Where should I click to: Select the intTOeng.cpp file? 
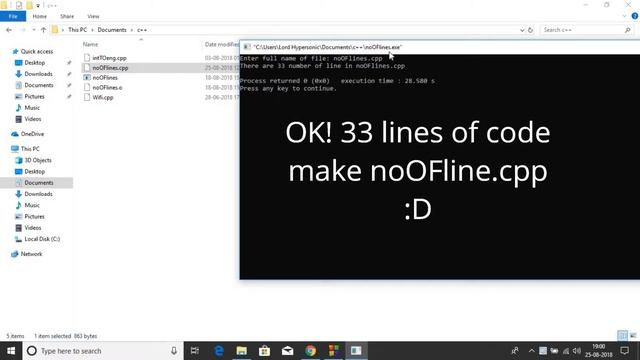pyautogui.click(x=109, y=58)
